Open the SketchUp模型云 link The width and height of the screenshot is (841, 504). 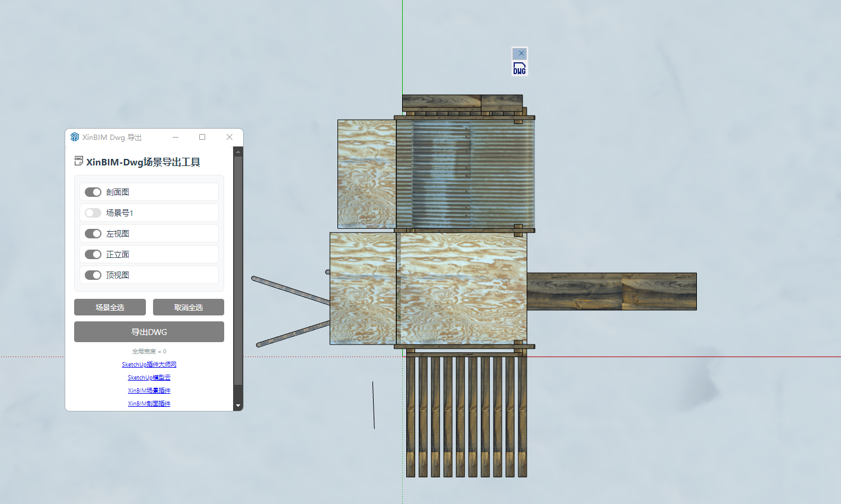149,378
